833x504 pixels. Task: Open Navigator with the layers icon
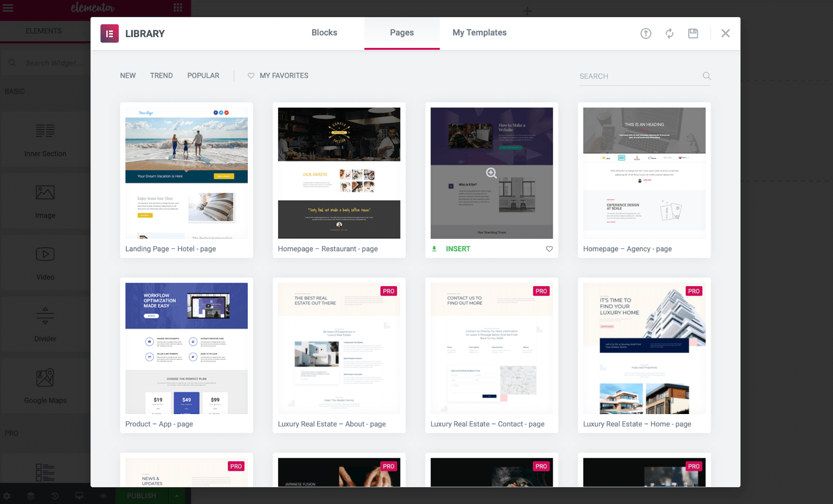tap(31, 496)
